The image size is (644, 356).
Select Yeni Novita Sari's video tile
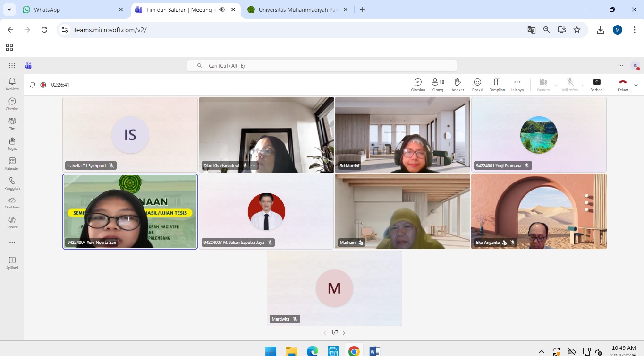130,211
